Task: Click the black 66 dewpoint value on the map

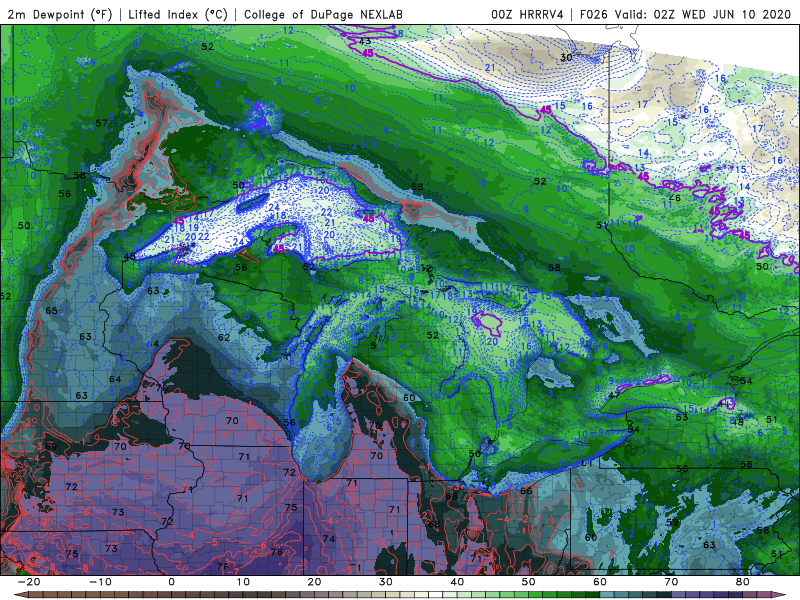Action: [526, 491]
